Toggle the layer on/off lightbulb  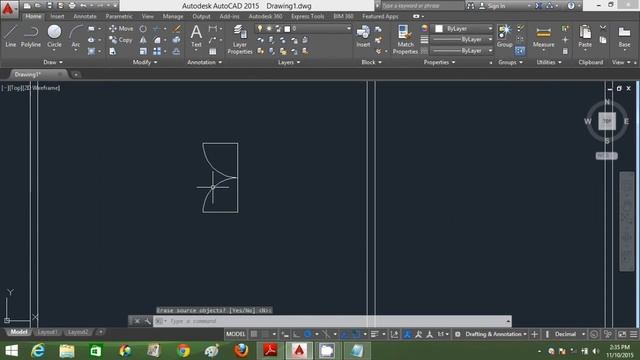(x=260, y=29)
